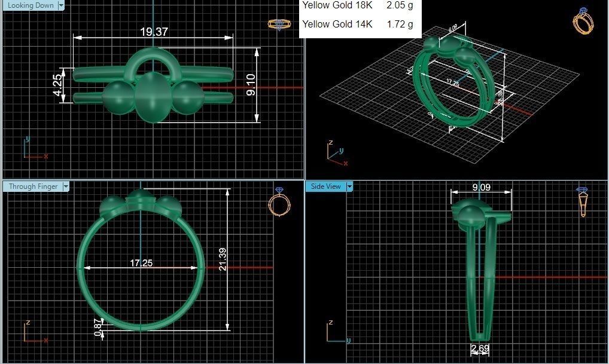The height and width of the screenshot is (364, 609).
Task: Select the 9.10 dimension in Looking Down view
Action: 251,85
